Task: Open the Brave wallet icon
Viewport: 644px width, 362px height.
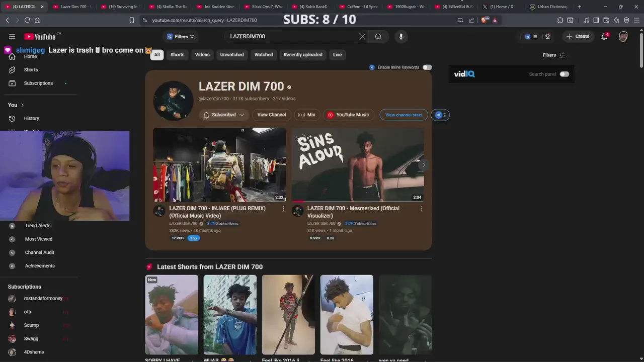Action: click(606, 20)
